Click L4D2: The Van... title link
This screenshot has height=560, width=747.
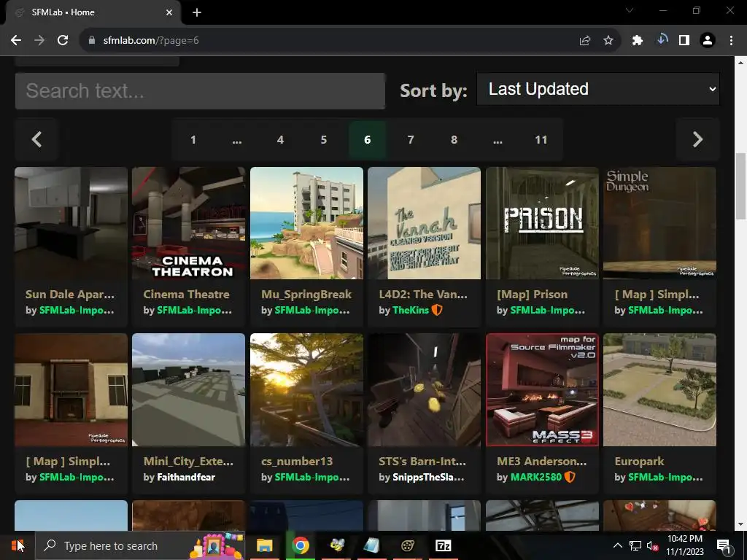tap(423, 295)
